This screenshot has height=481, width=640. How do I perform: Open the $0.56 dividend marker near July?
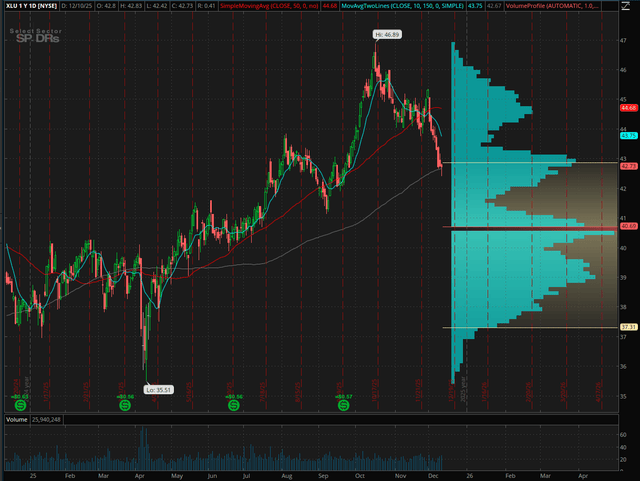coord(233,405)
